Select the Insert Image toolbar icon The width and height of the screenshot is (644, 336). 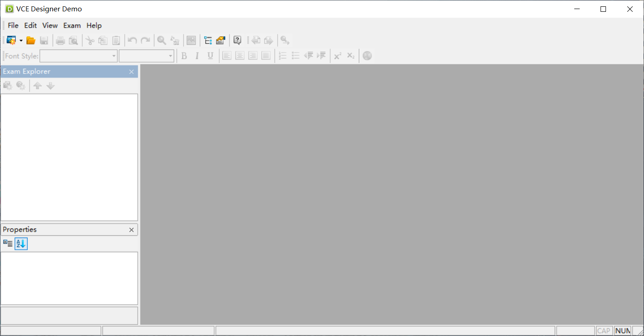(191, 40)
